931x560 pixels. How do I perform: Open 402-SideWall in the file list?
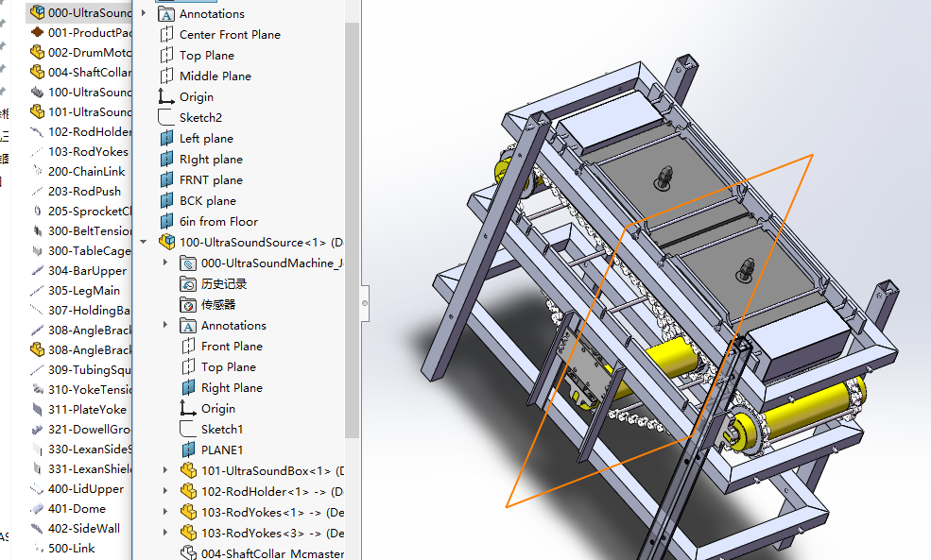pyautogui.click(x=84, y=528)
